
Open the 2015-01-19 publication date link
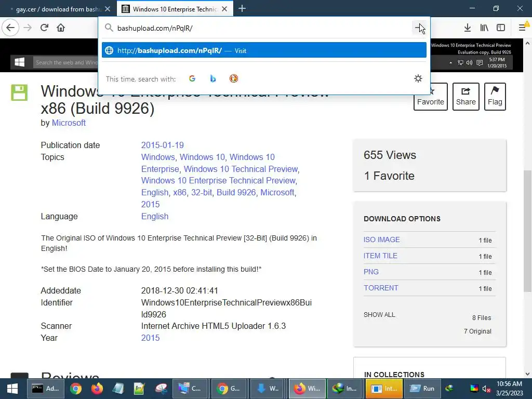162,145
